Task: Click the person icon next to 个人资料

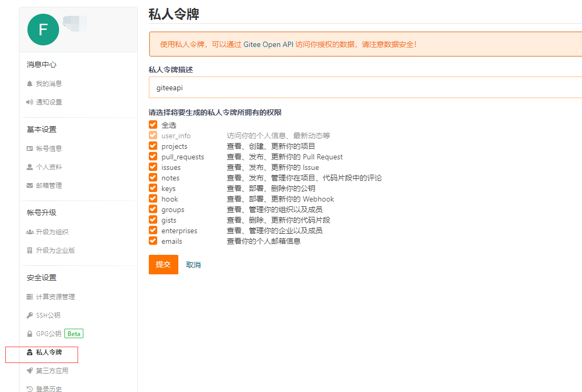Action: click(30, 167)
